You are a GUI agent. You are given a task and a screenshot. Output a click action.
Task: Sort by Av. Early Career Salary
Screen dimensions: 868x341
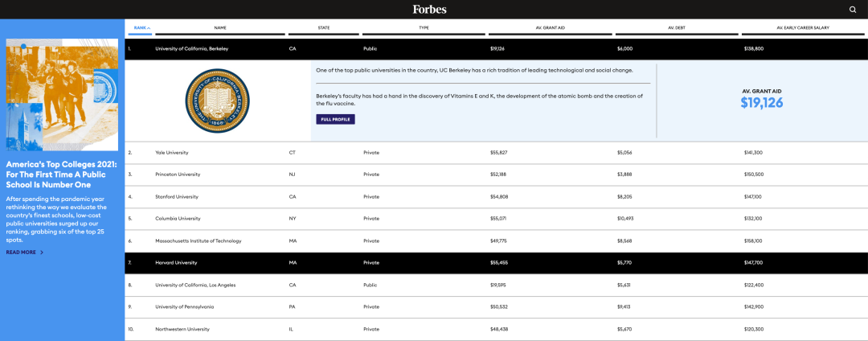[803, 28]
